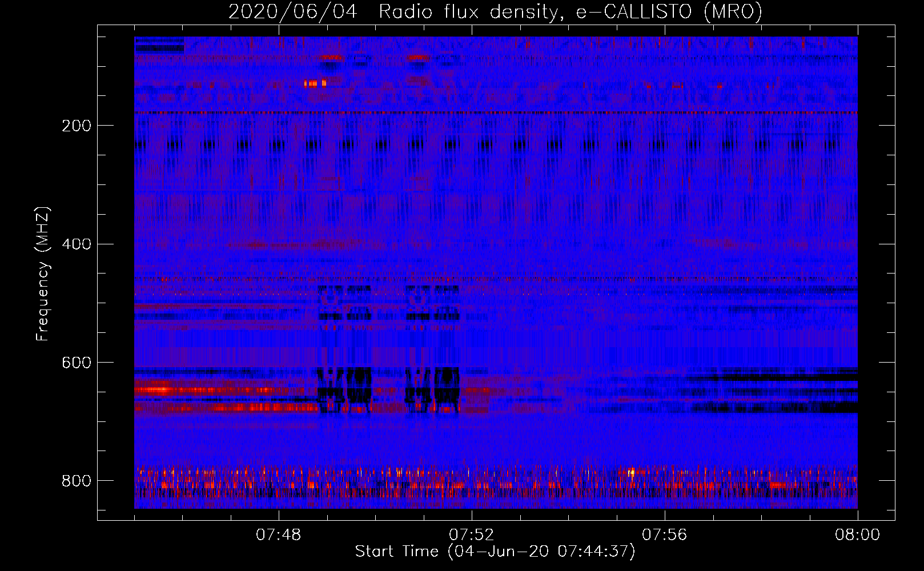Screen dimensions: 924x571
Task: Click the 400 frequency tick label
Action: pos(77,244)
